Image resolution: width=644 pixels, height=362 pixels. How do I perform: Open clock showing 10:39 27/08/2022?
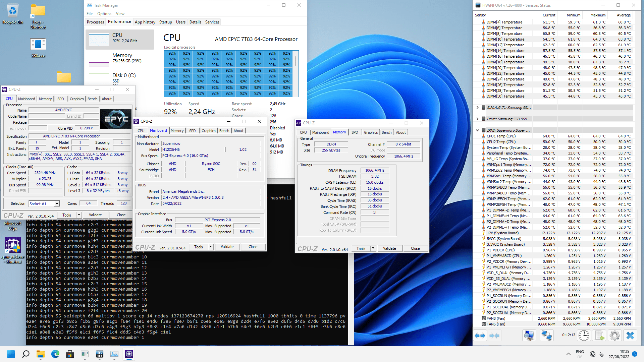click(x=619, y=354)
